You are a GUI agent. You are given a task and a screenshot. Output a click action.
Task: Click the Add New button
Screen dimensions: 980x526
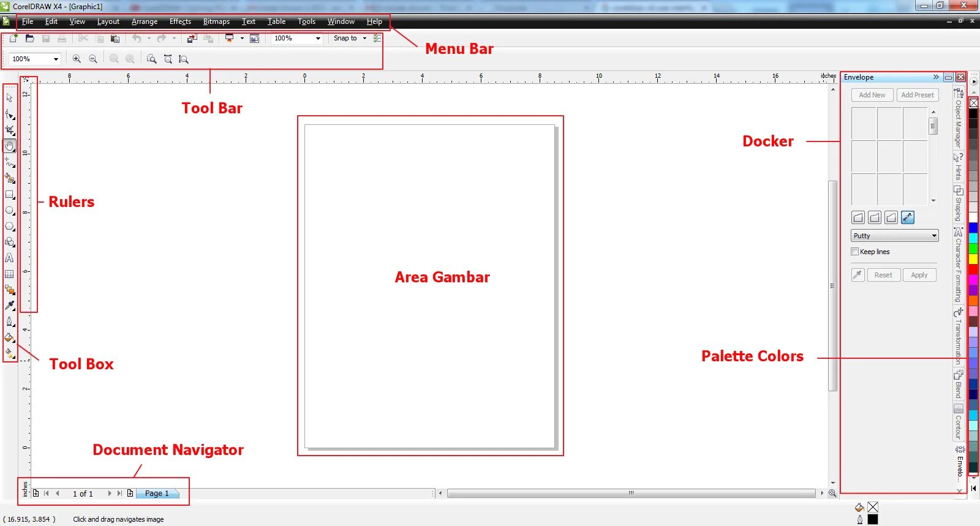pos(872,95)
